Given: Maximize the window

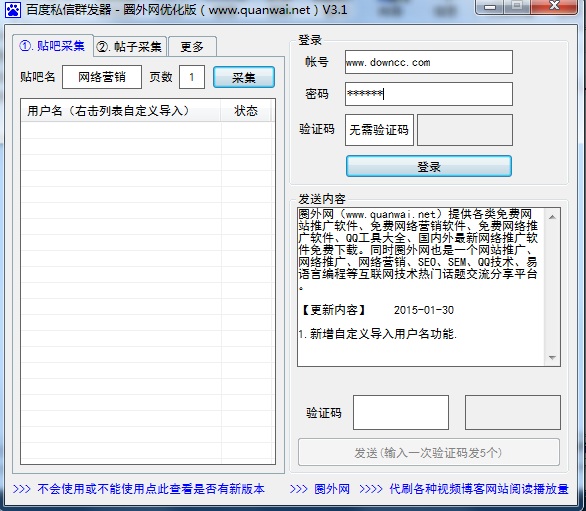Looking at the screenshot, I should pyautogui.click(x=518, y=7).
